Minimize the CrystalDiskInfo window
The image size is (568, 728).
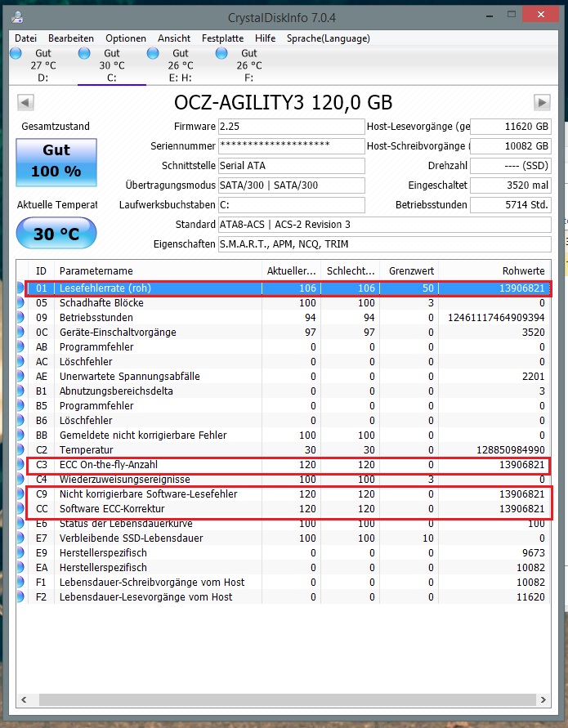tap(490, 16)
